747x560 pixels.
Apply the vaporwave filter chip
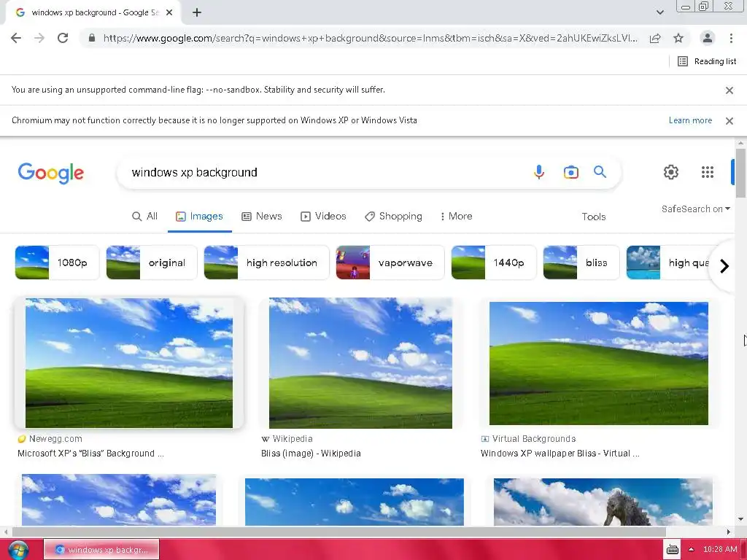(x=390, y=262)
